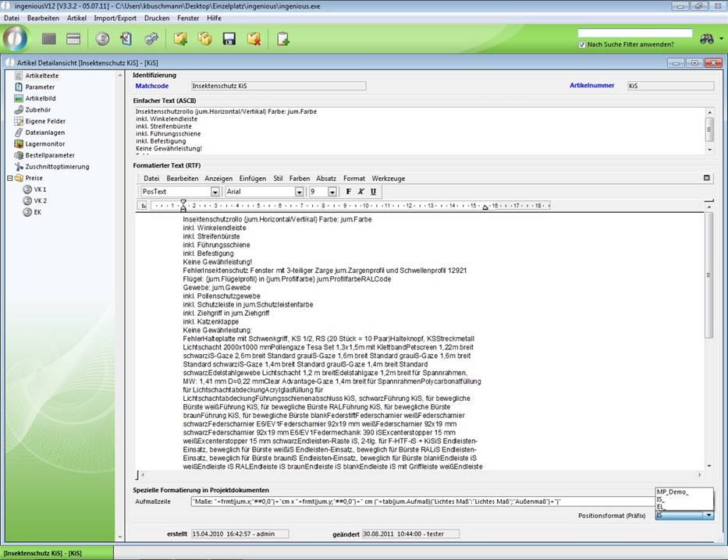The image size is (728, 560).
Task: Collapse the Preise tree folder
Action: point(9,178)
